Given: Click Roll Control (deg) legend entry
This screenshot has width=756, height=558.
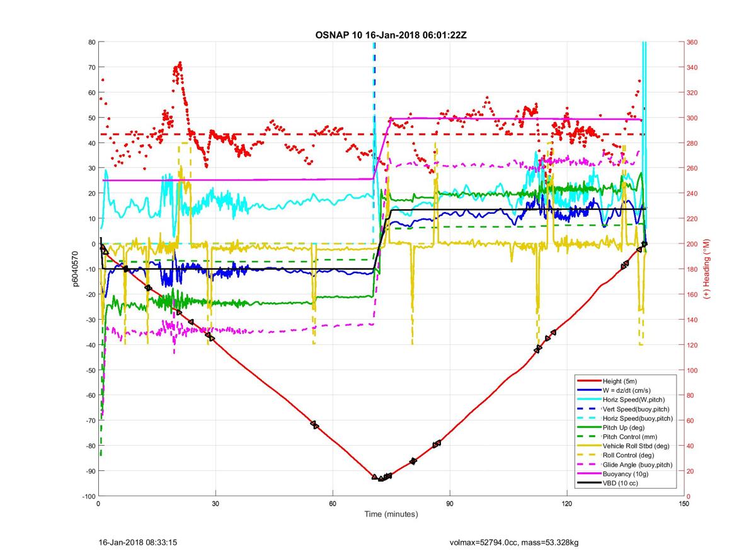Looking at the screenshot, I should click(629, 455).
